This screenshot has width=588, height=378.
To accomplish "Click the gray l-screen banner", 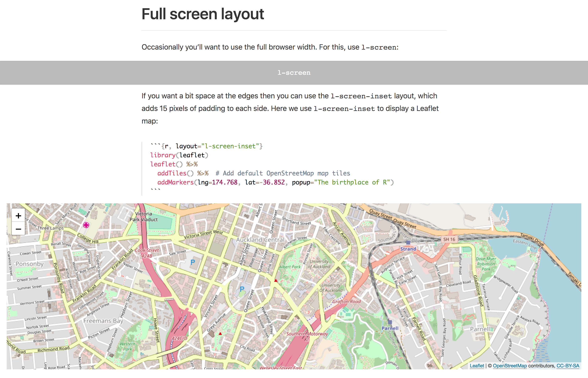I will 294,73.
